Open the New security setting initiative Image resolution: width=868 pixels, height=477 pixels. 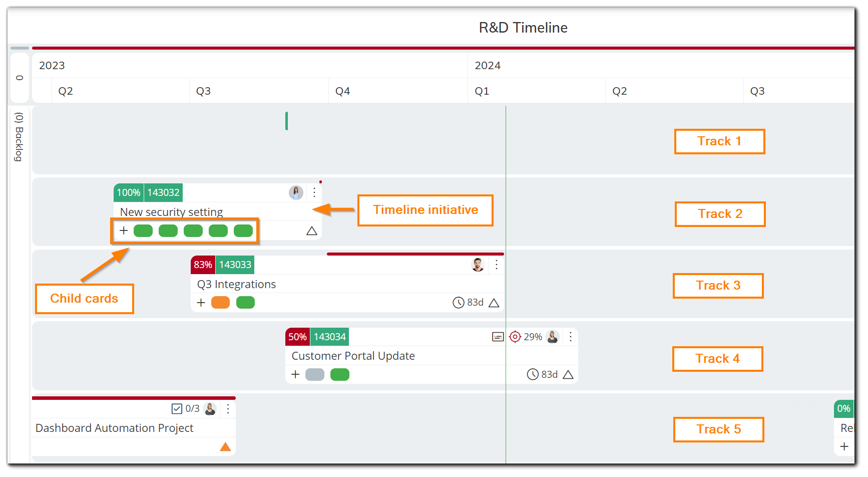pos(171,211)
